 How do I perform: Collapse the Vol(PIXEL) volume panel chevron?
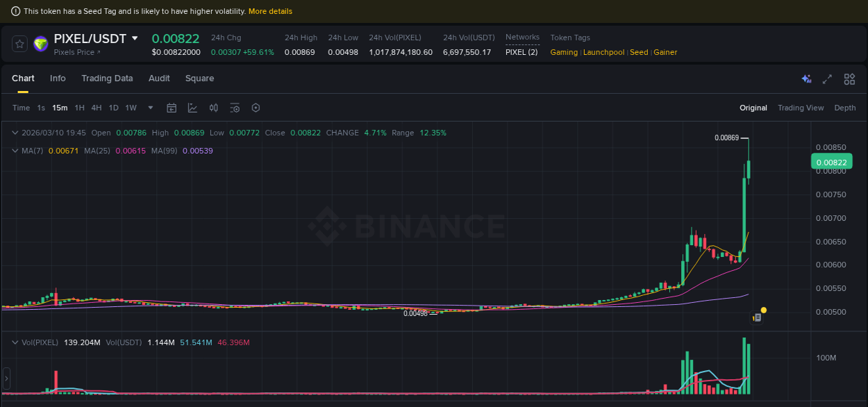coord(15,342)
